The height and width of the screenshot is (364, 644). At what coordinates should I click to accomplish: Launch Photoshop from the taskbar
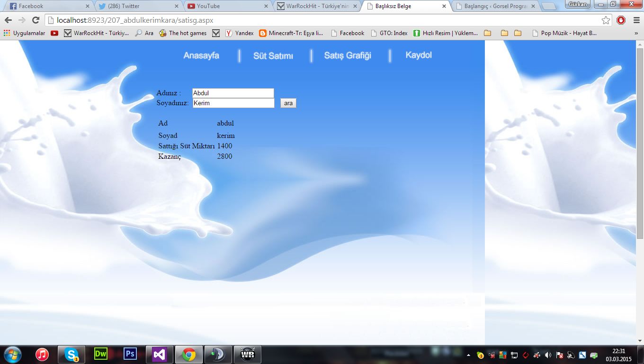coord(130,354)
